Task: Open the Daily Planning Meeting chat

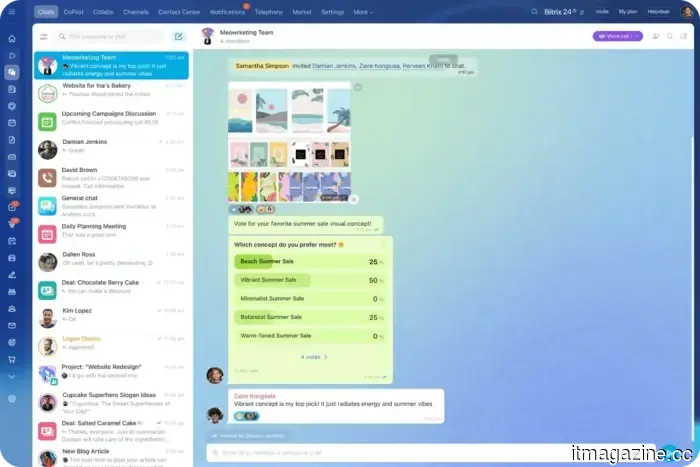Action: [112, 234]
